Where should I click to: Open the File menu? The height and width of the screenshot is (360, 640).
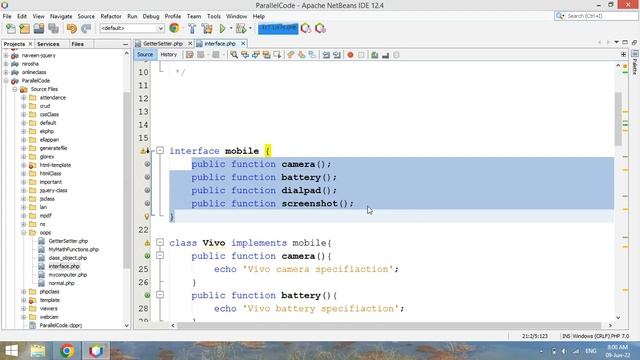click(7, 16)
